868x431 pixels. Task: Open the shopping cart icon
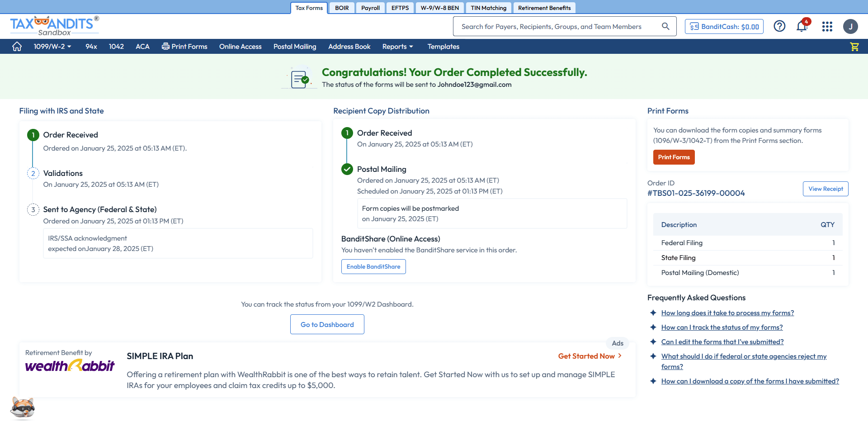[854, 47]
